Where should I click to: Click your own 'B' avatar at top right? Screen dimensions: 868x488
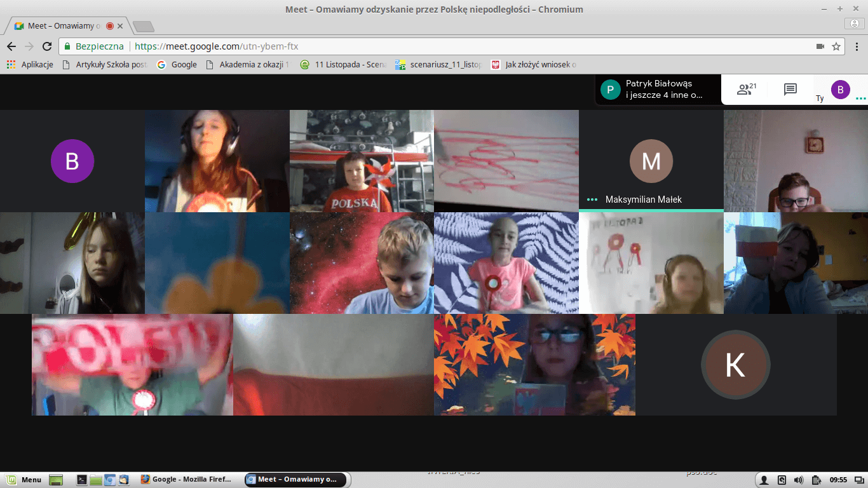coord(840,90)
